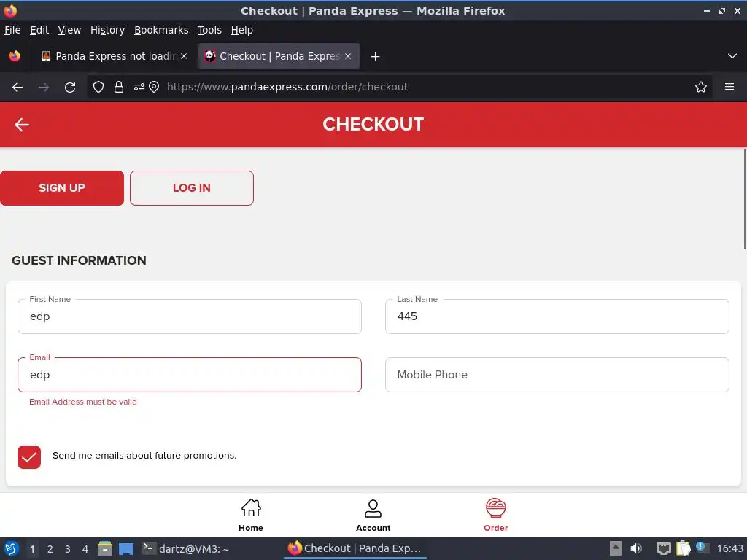Click the blue show desktop icon in taskbar
The width and height of the screenshot is (747, 560).
pyautogui.click(x=126, y=549)
